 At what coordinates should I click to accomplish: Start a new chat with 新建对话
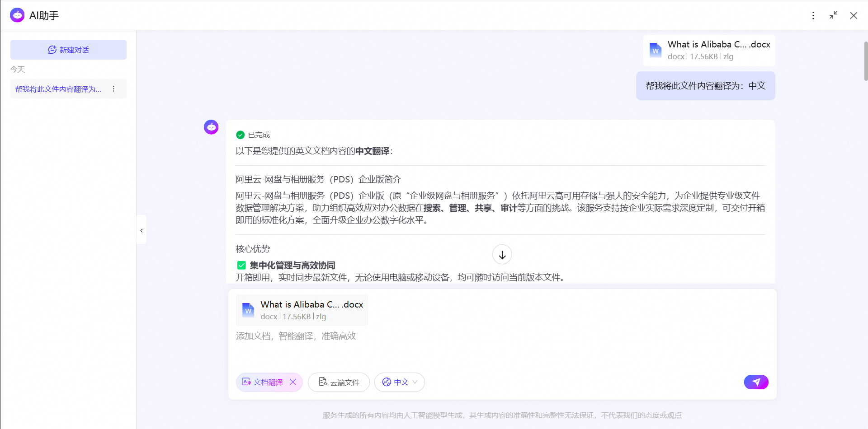click(x=68, y=50)
